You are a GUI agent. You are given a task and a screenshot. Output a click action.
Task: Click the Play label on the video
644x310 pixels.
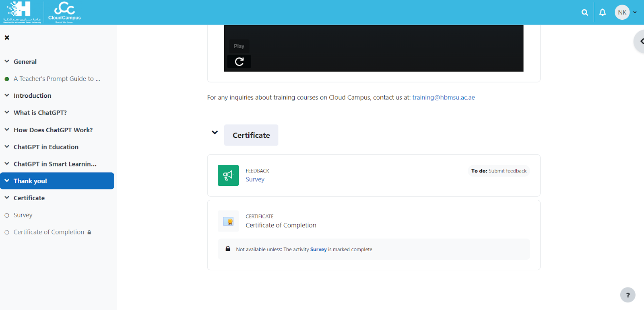click(x=239, y=46)
